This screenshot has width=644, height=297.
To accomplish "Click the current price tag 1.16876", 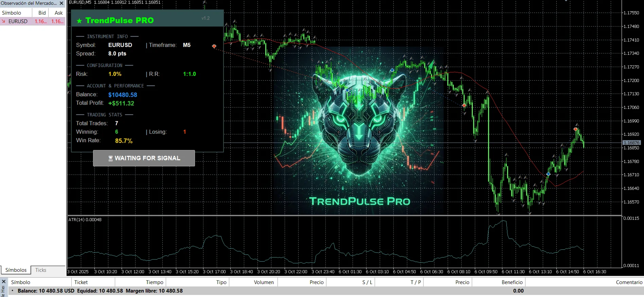I will 631,143.
